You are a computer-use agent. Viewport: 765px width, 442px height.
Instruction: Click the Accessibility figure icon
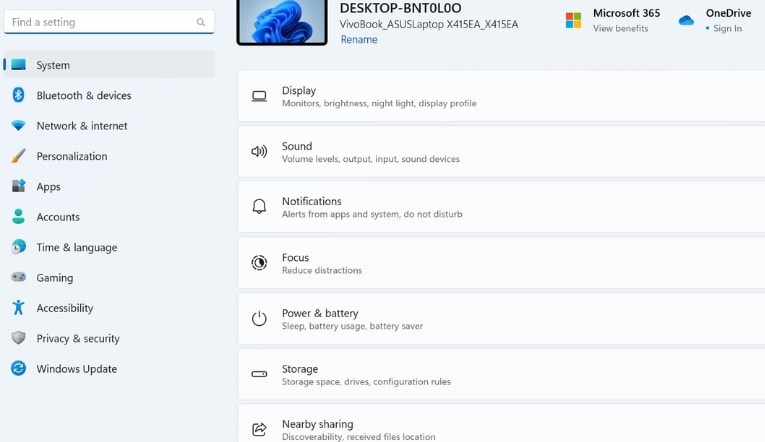coord(19,307)
